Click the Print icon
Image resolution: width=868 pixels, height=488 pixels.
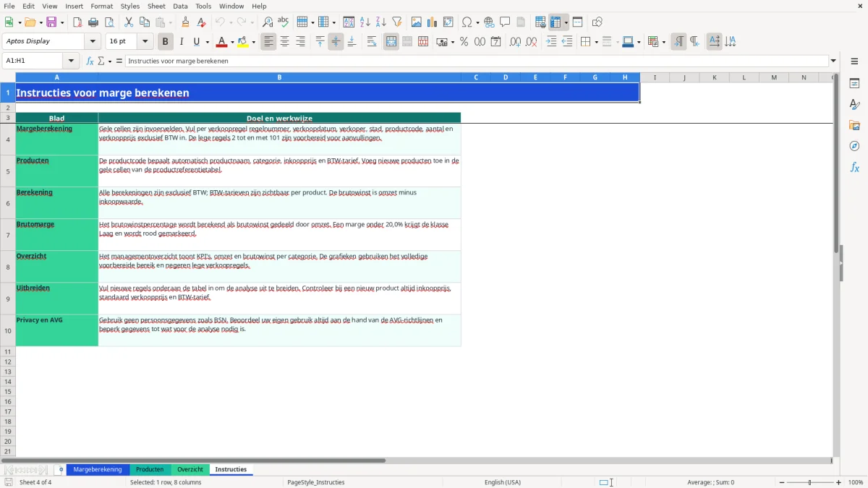pos(93,22)
